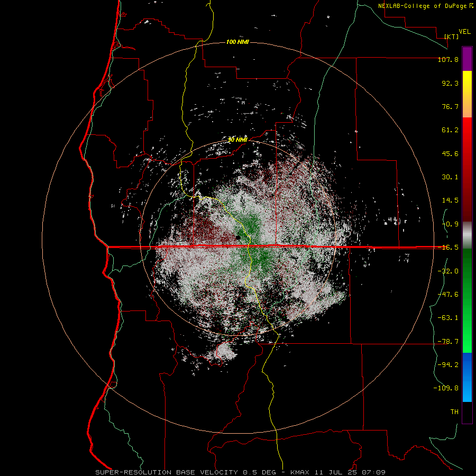476x476 pixels.
Task: Click the black radar site dot
Action: click(238, 237)
